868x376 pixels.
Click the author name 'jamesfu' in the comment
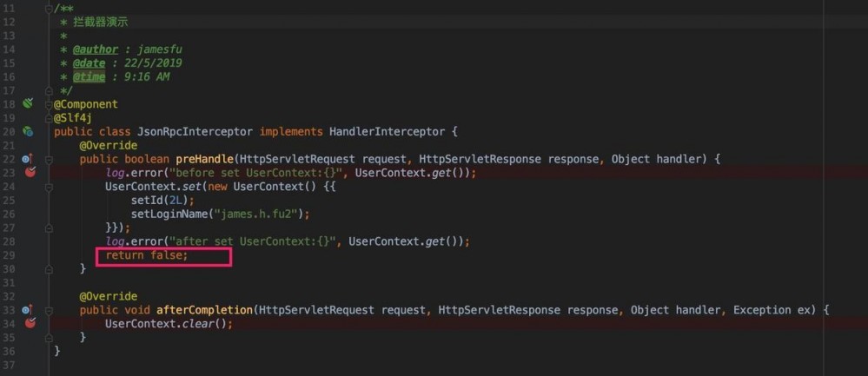pos(160,49)
